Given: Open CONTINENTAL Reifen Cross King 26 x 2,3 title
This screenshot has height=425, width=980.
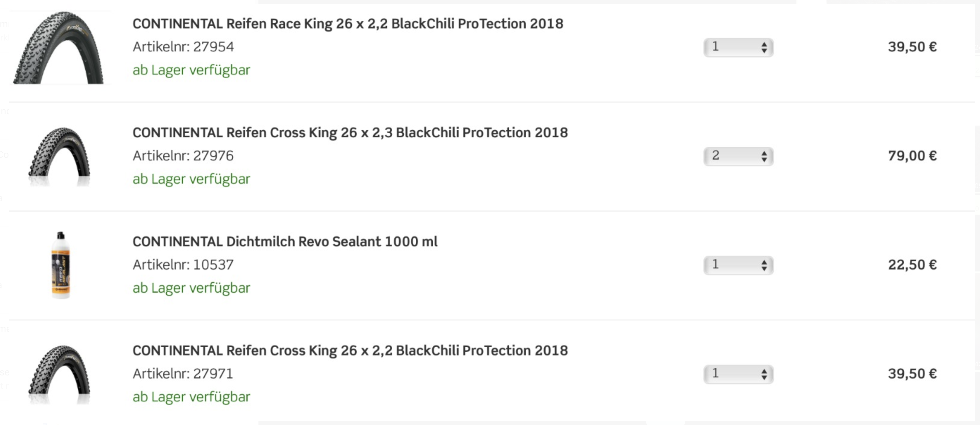Looking at the screenshot, I should 350,132.
